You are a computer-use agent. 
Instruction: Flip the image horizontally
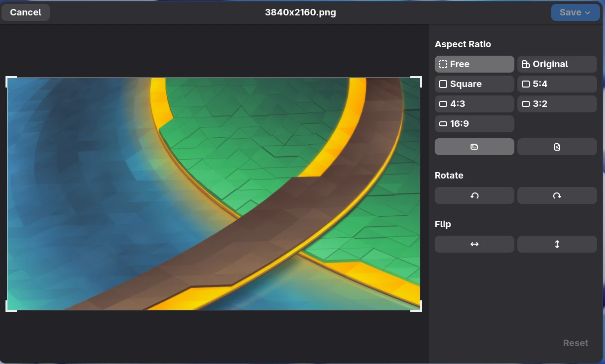click(475, 244)
